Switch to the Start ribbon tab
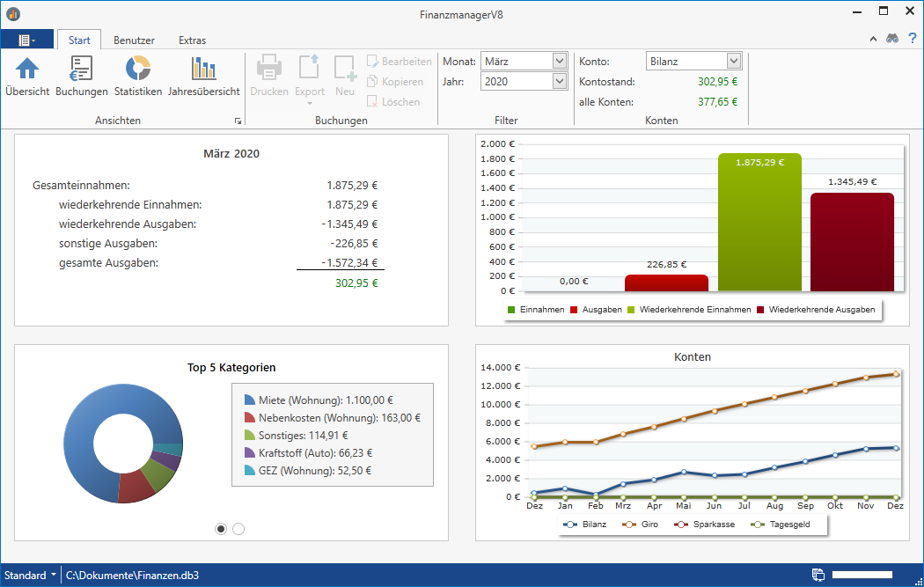The image size is (924, 587). point(79,40)
